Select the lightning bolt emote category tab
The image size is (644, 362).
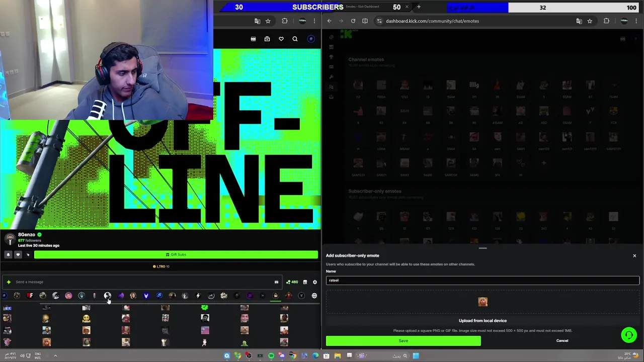198,296
